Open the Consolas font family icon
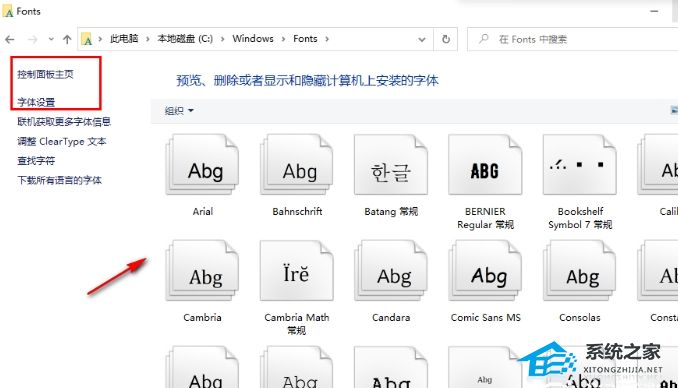Screen dimensions: 678x388 [579, 270]
